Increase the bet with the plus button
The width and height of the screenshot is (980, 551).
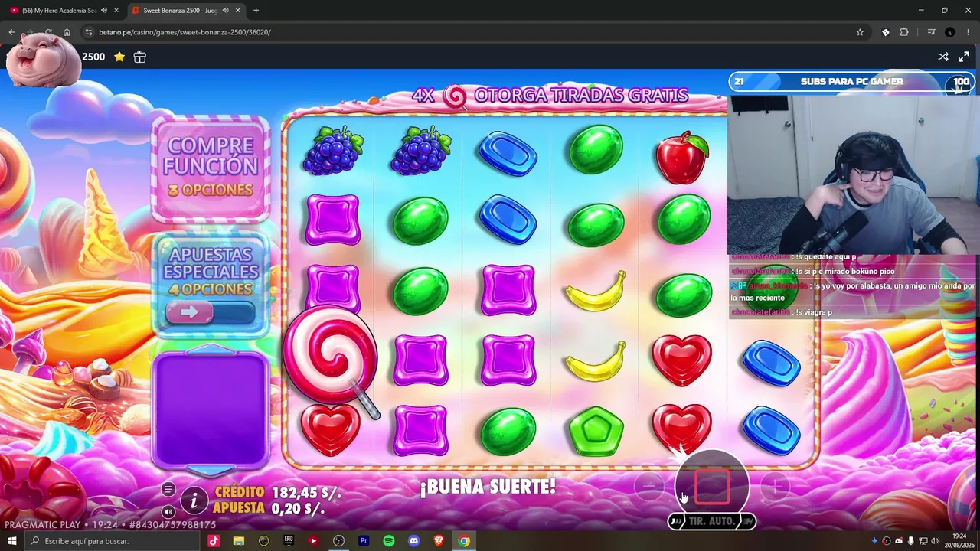point(774,487)
